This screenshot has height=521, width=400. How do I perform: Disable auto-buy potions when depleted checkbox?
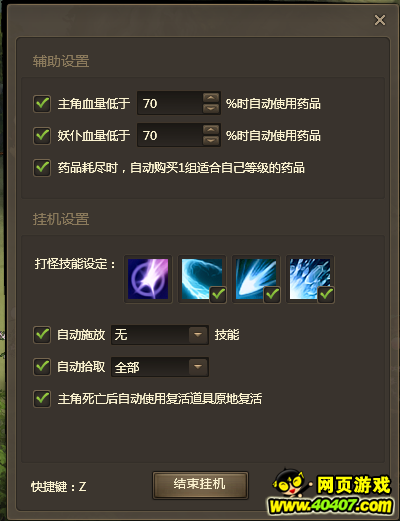click(42, 167)
